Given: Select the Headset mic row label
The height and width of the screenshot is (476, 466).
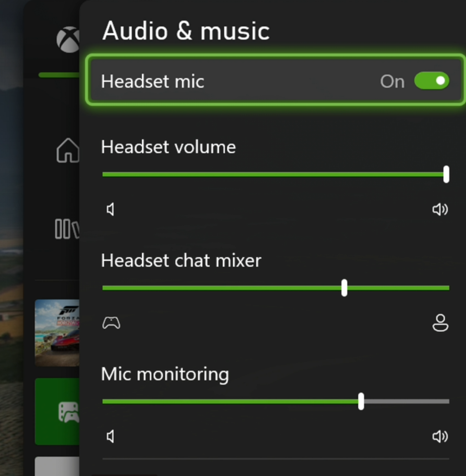Looking at the screenshot, I should 152,81.
